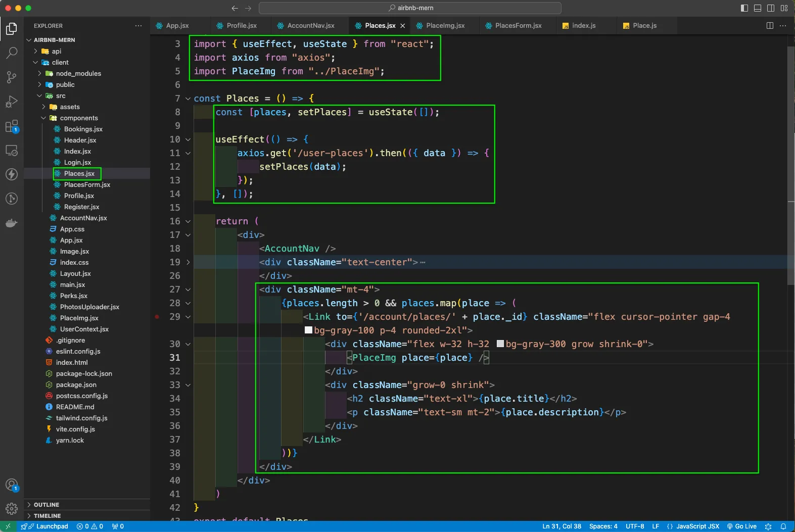The width and height of the screenshot is (795, 532).
Task: Open Remote Explorer icon in activity bar
Action: (x=12, y=150)
